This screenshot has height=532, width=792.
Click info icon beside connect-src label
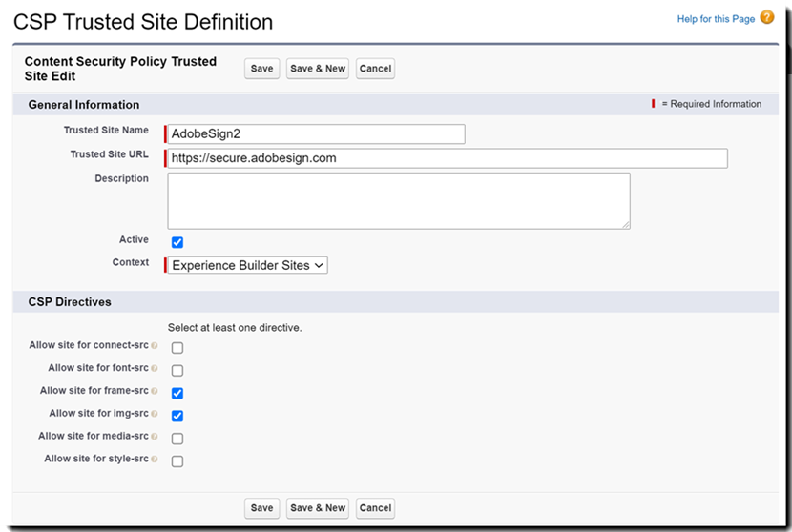pos(155,346)
